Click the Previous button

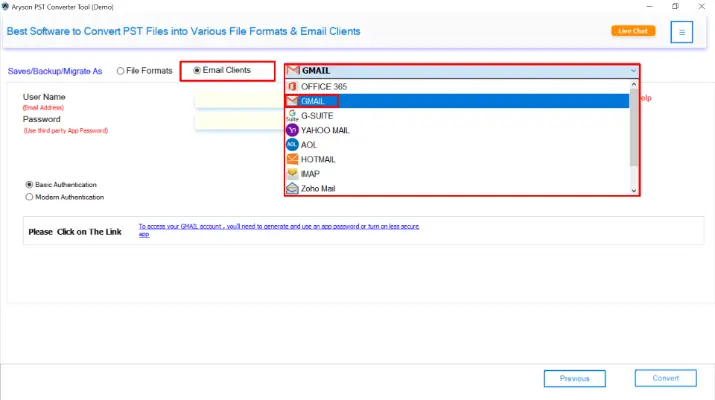[575, 379]
